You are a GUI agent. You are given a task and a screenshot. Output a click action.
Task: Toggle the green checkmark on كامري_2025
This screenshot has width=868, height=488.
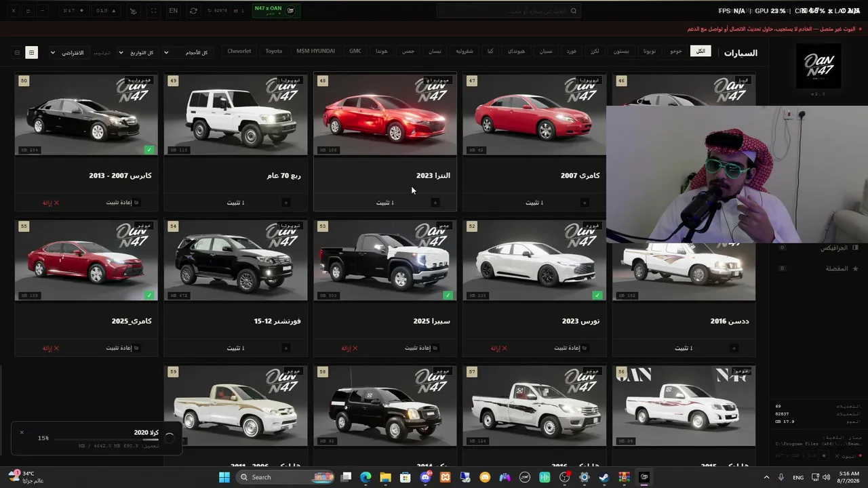[149, 296]
